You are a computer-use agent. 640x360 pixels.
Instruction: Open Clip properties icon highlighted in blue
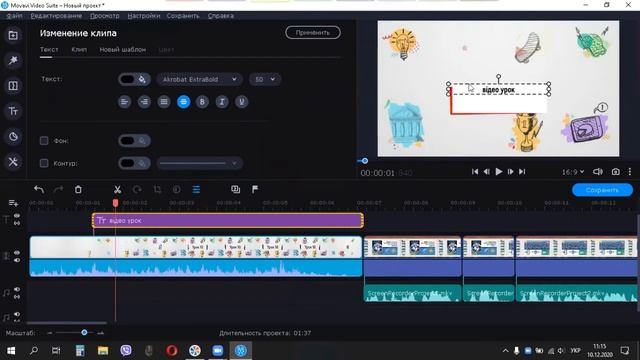click(196, 189)
